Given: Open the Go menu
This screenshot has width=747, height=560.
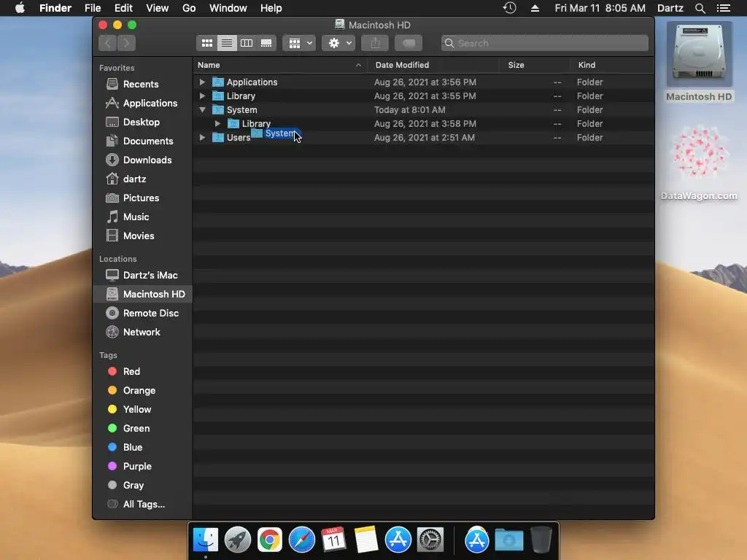Looking at the screenshot, I should click(x=189, y=8).
